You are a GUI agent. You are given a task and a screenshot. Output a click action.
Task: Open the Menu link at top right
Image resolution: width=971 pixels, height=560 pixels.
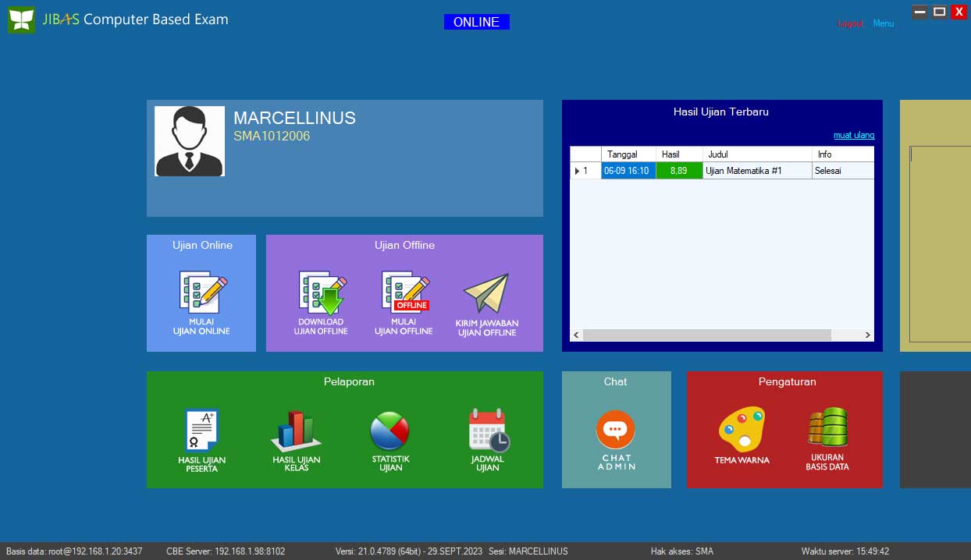point(884,23)
